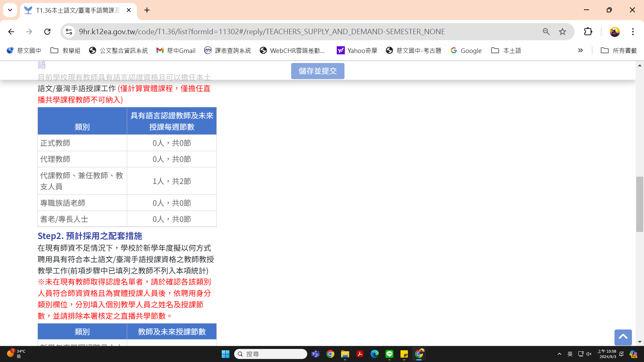Open the 本土語 bookmark folder
This screenshot has width=644, height=362.
click(x=506, y=50)
